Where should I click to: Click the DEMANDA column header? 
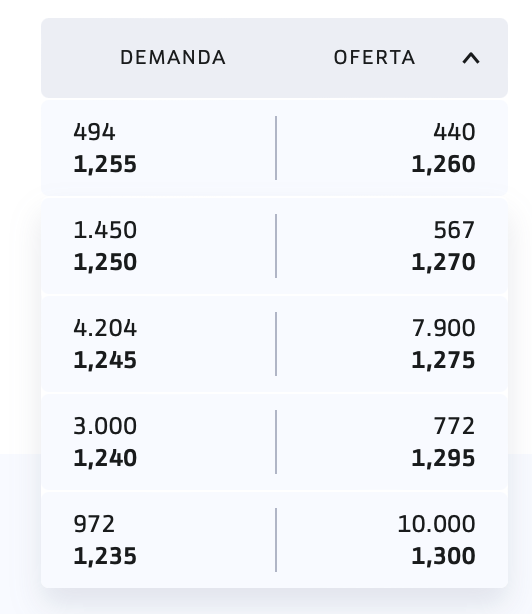[x=173, y=58]
